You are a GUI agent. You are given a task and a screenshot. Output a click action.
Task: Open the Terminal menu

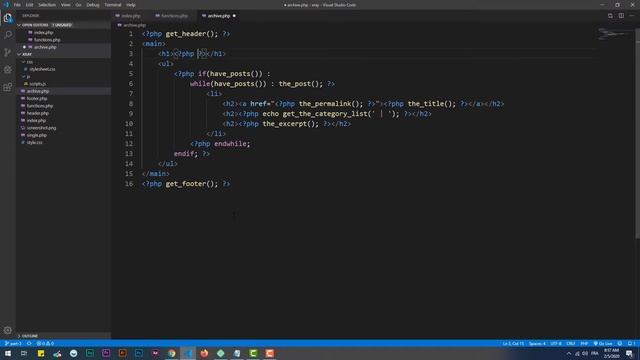[x=113, y=5]
